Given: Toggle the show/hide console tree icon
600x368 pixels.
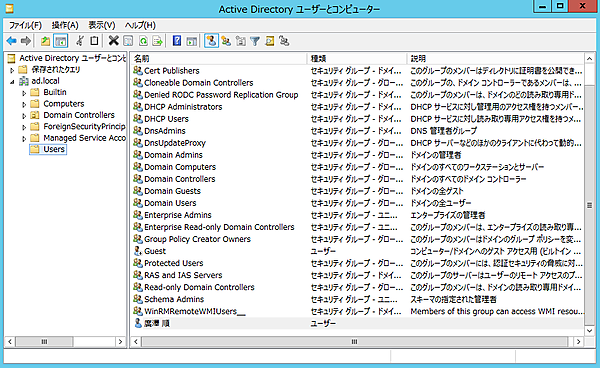Looking at the screenshot, I should pos(60,41).
